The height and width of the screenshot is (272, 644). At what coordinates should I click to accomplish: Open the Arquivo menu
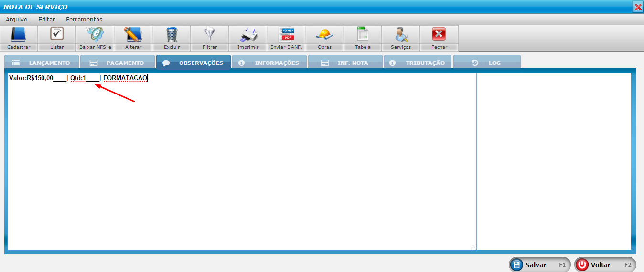pyautogui.click(x=17, y=20)
